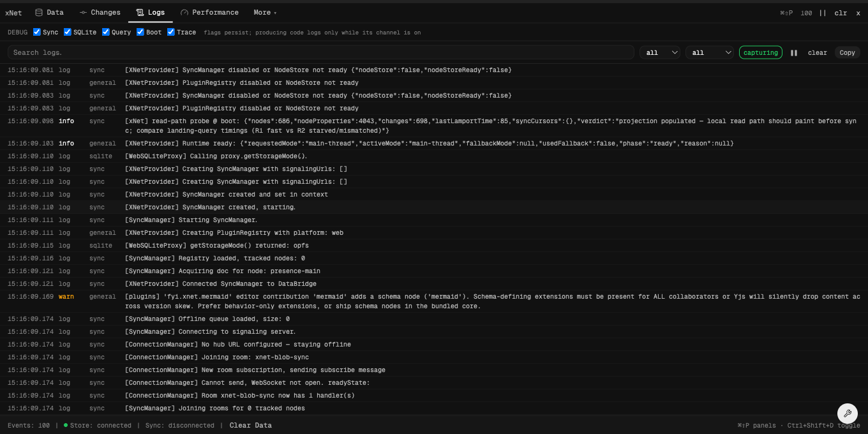This screenshot has width=868, height=434.
Task: Click 'Offline queue loaded, size: 0' row
Action: click(434, 319)
